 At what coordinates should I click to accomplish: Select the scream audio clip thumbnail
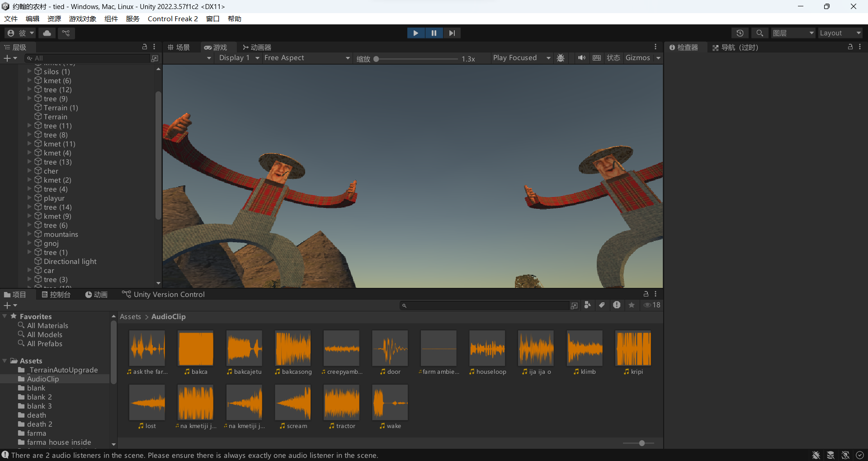(293, 402)
